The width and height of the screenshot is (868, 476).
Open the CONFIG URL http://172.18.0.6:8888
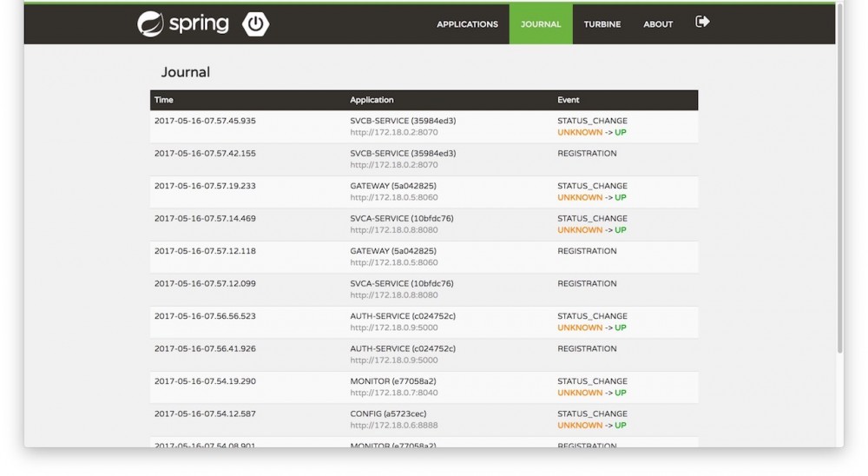[x=394, y=426]
